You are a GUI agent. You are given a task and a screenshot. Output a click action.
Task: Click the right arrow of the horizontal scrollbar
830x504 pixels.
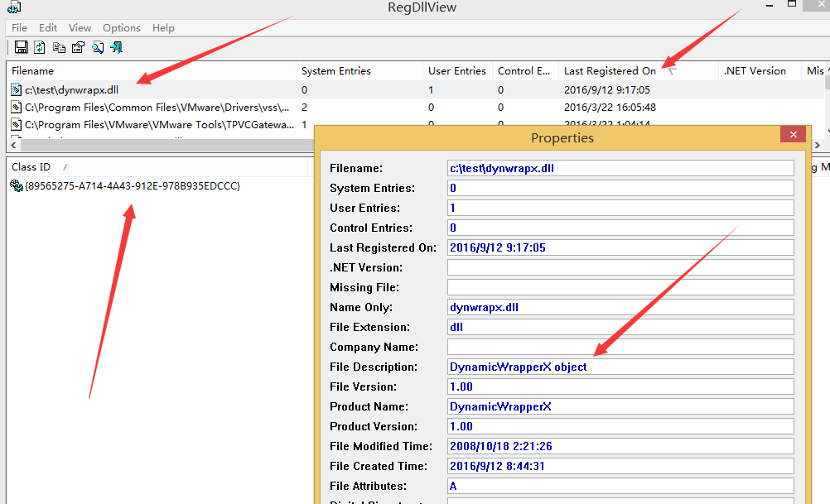click(x=818, y=145)
